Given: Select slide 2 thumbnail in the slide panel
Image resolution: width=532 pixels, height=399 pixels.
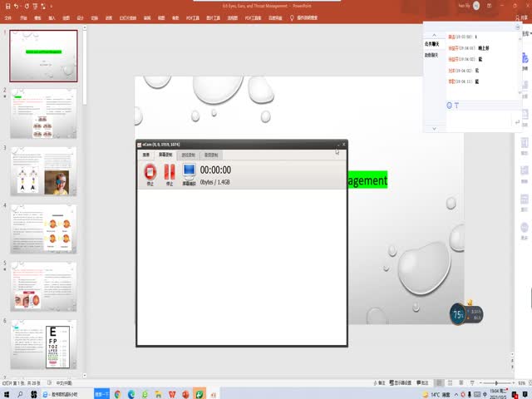Looking at the screenshot, I should 43,113.
